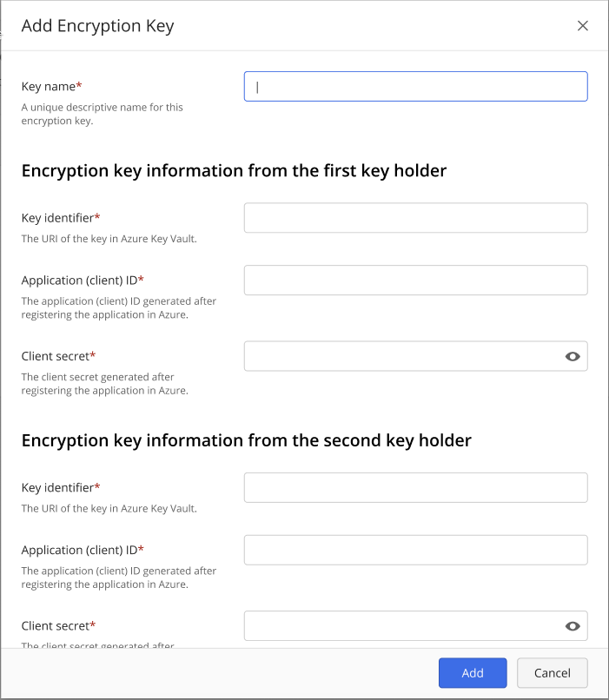Viewport: 609px width, 700px height.
Task: Select first key holder's Application (client) ID field
Action: [415, 280]
